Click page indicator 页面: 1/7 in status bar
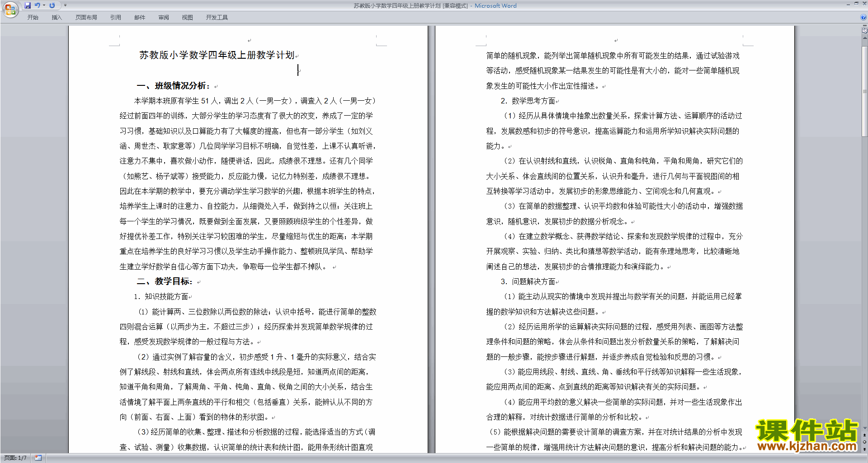Screen dimensions: 868x463 coord(15,458)
